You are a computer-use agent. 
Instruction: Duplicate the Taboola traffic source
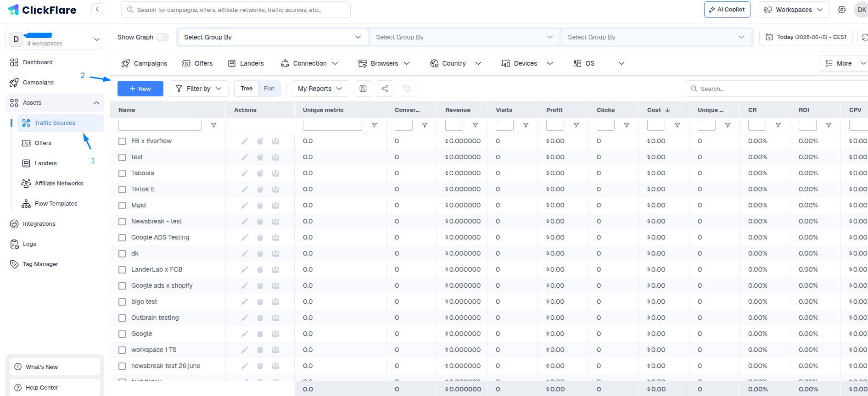260,173
